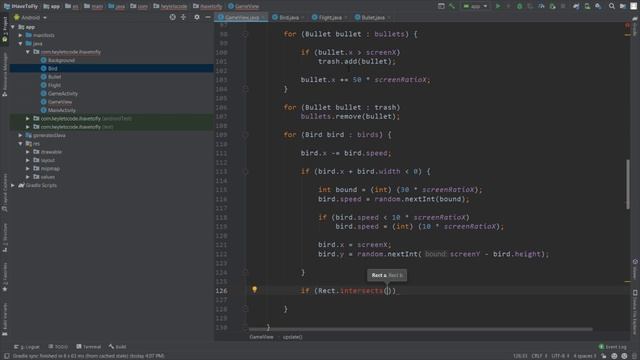Open the Android project view dropdown
This screenshot has width=640, height=360.
click(x=31, y=18)
